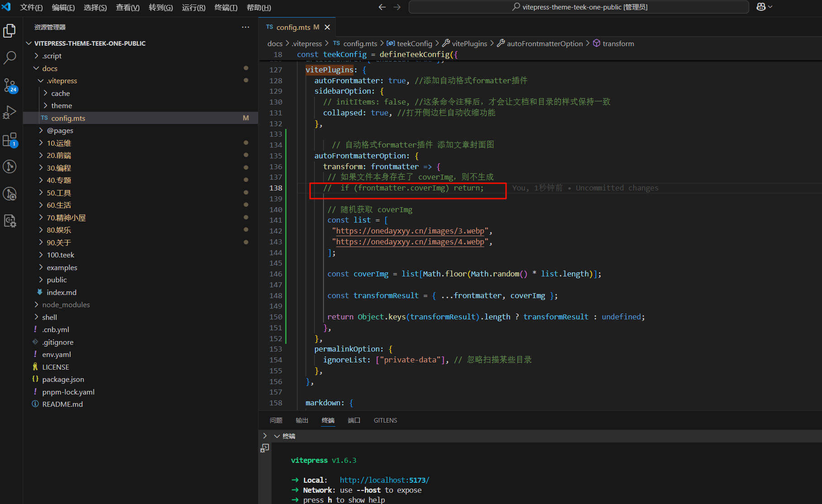Open pnpm-lock.yaml file

coord(140,392)
